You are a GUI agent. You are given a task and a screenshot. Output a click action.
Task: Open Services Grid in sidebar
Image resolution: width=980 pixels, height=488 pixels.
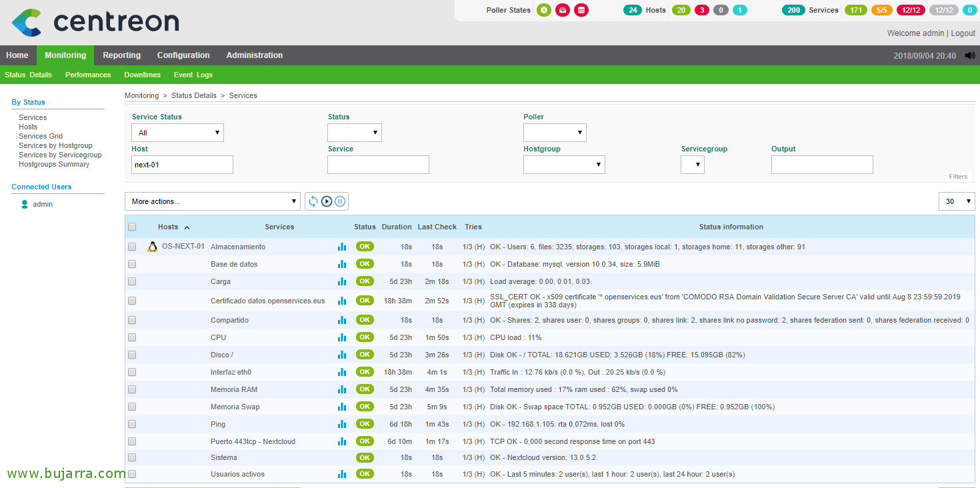coord(41,136)
